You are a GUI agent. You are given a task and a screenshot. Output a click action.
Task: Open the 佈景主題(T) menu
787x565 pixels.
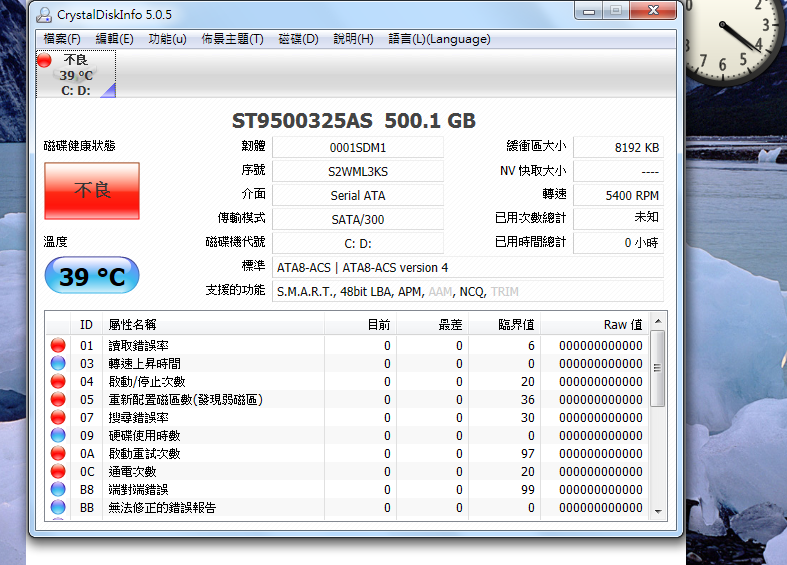[232, 39]
